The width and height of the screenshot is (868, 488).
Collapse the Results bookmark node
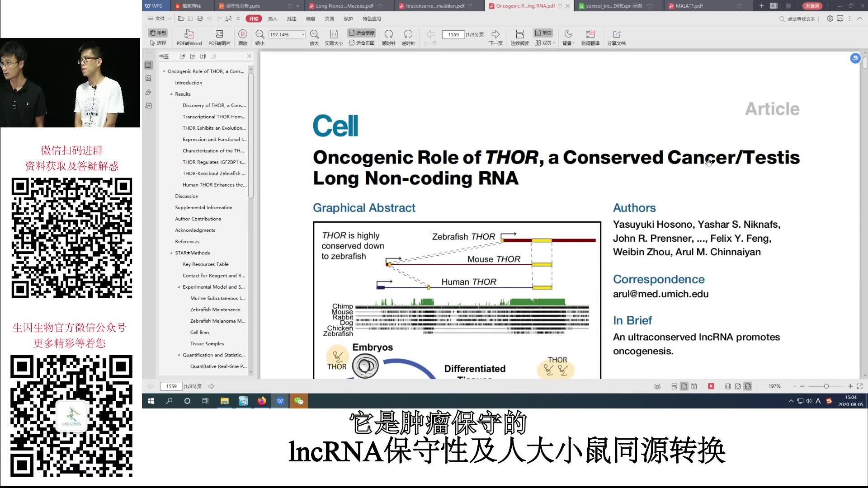tap(171, 94)
